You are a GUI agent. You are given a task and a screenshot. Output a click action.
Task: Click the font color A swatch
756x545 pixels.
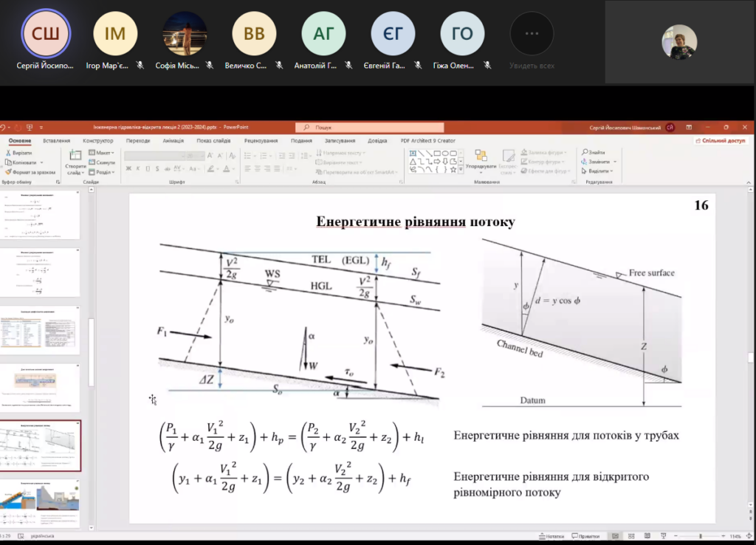click(x=227, y=169)
